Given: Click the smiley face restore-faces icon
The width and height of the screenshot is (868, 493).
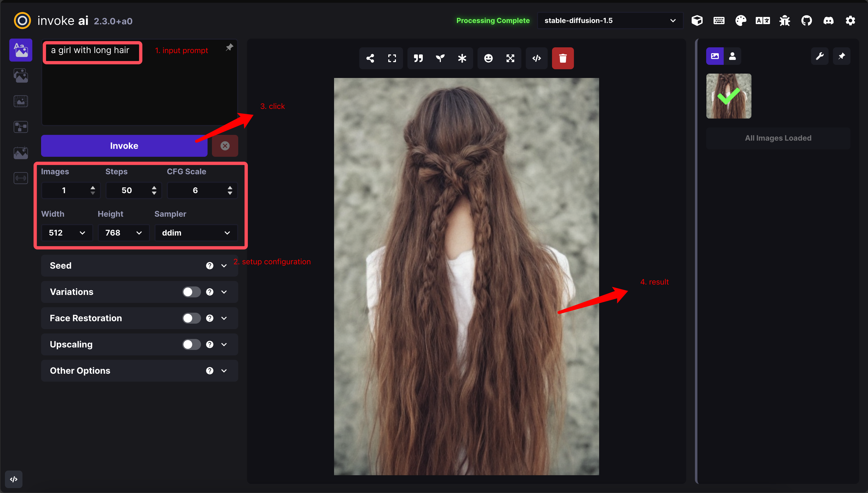Looking at the screenshot, I should click(488, 58).
